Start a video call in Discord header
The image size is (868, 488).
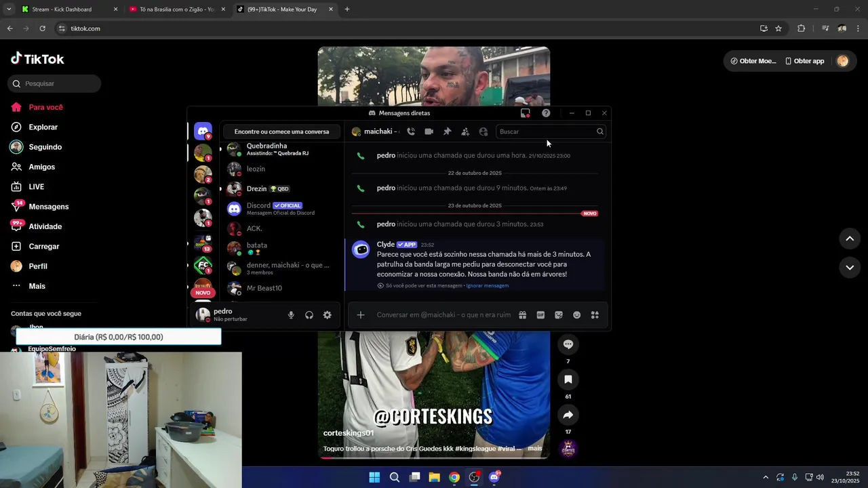(429, 131)
